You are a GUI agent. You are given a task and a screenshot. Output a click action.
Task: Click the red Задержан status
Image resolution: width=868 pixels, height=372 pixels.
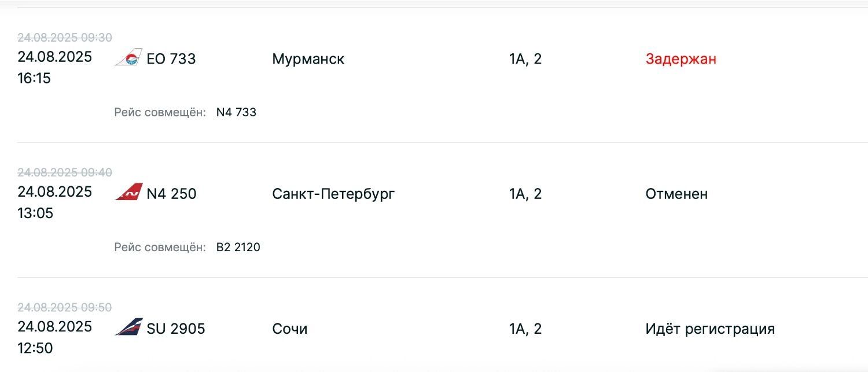pyautogui.click(x=681, y=59)
